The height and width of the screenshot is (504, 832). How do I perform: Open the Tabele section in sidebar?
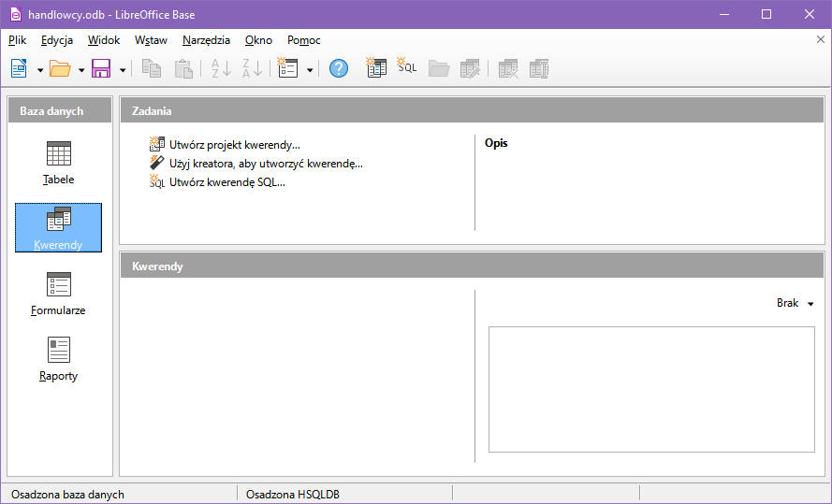[59, 163]
